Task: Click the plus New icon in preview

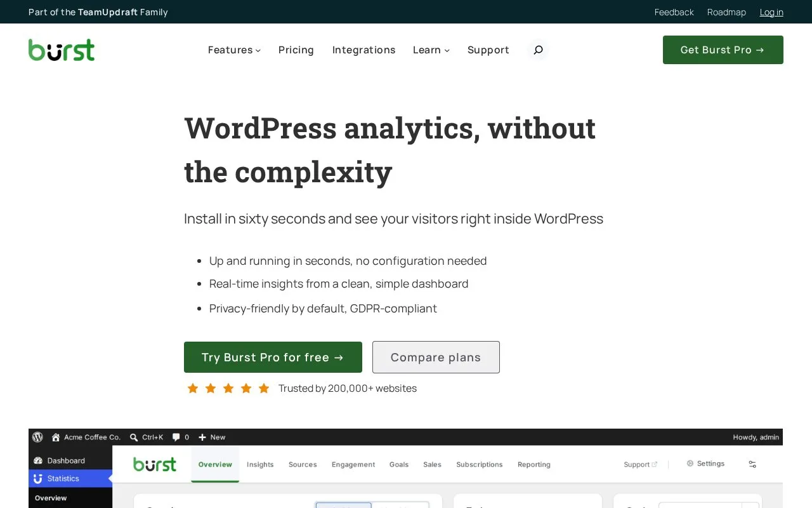Action: pyautogui.click(x=202, y=437)
